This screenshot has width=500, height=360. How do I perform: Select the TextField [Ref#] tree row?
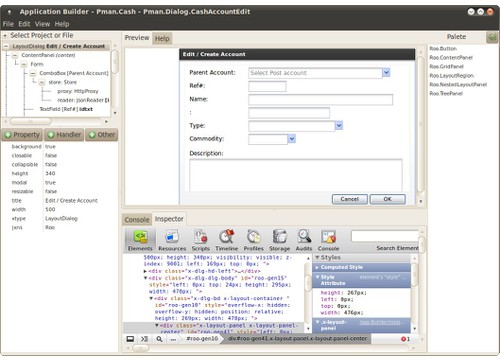tap(66, 109)
